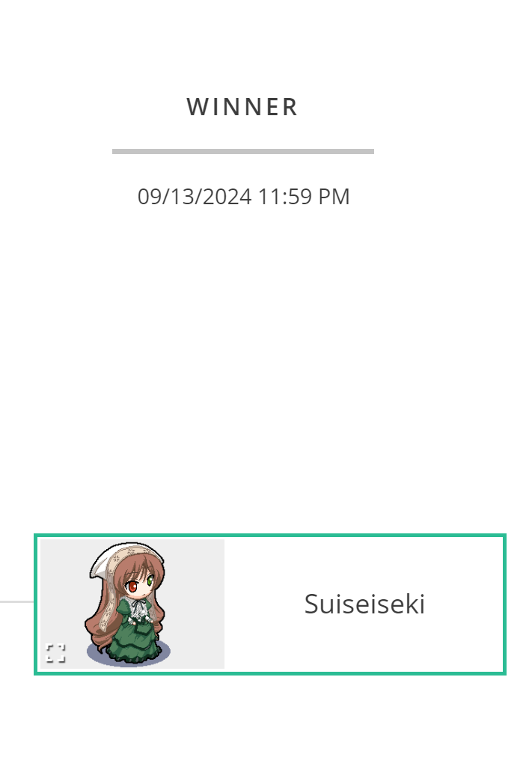Image resolution: width=532 pixels, height=775 pixels.
Task: Select the Suiseiseki name label
Action: pos(364,604)
